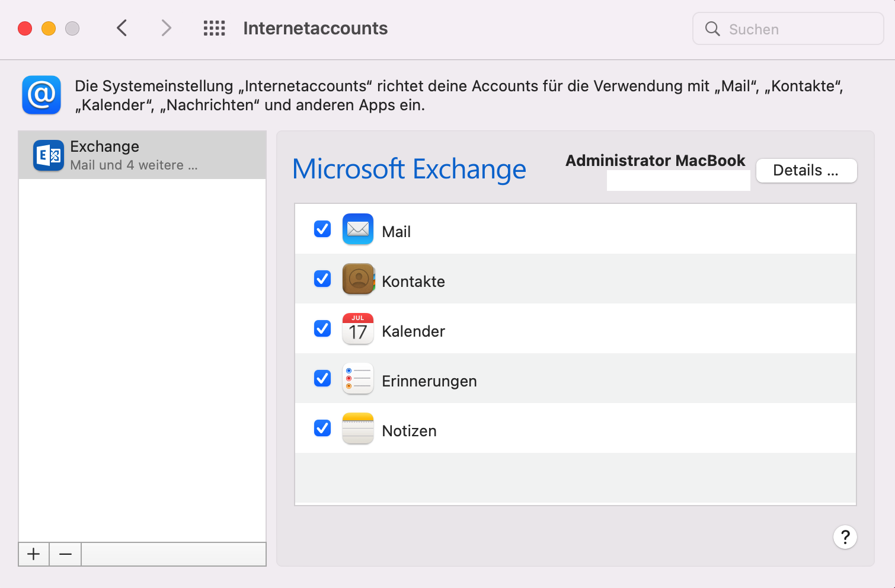Click the blue Internetaccounts @ icon
Viewport: 895px width, 588px height.
41,95
